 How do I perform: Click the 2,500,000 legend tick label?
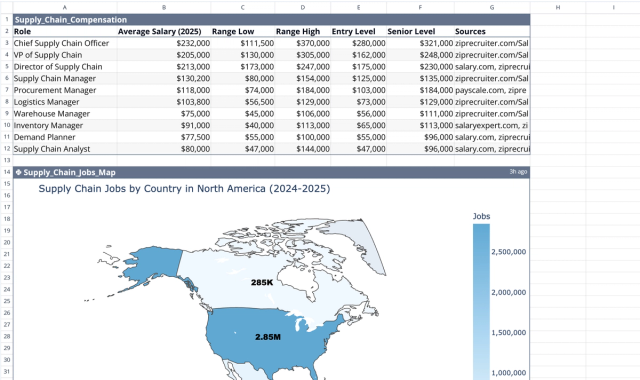coord(509,252)
